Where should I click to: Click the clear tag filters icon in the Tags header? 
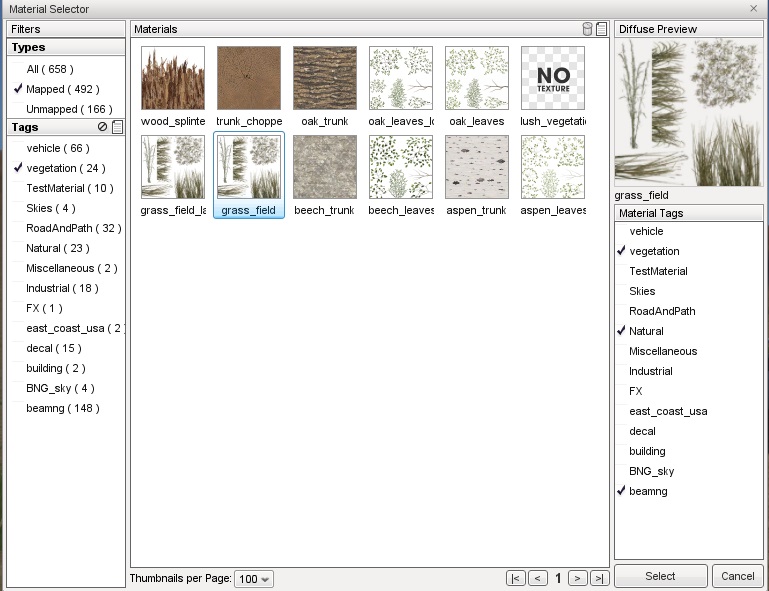(x=102, y=127)
